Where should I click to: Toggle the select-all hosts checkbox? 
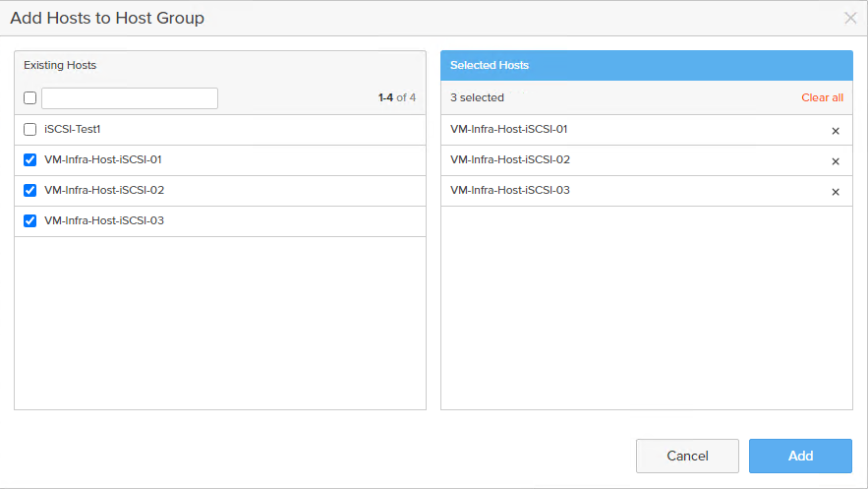point(29,98)
